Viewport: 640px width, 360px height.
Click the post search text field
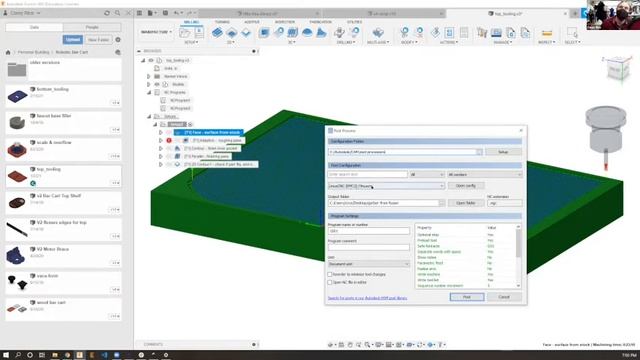[x=367, y=175]
